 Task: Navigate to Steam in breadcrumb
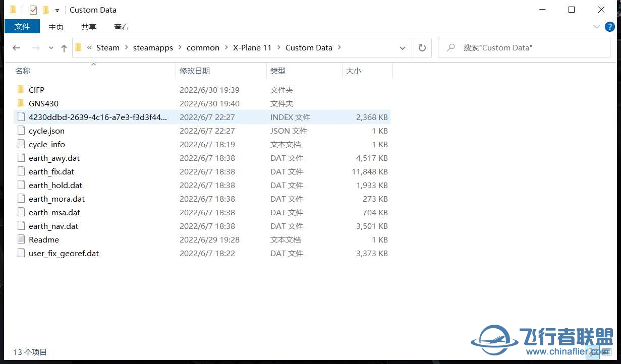pyautogui.click(x=108, y=47)
